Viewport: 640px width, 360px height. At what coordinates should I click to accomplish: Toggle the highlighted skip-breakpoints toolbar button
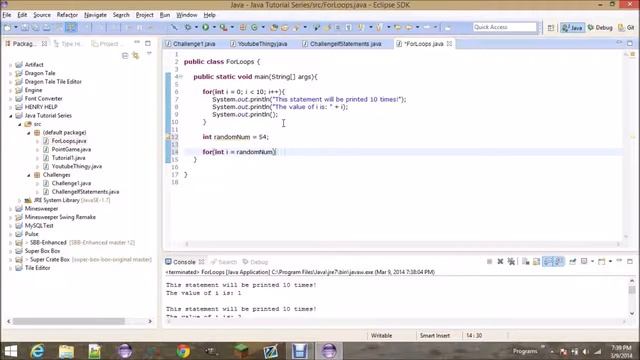tap(71, 27)
